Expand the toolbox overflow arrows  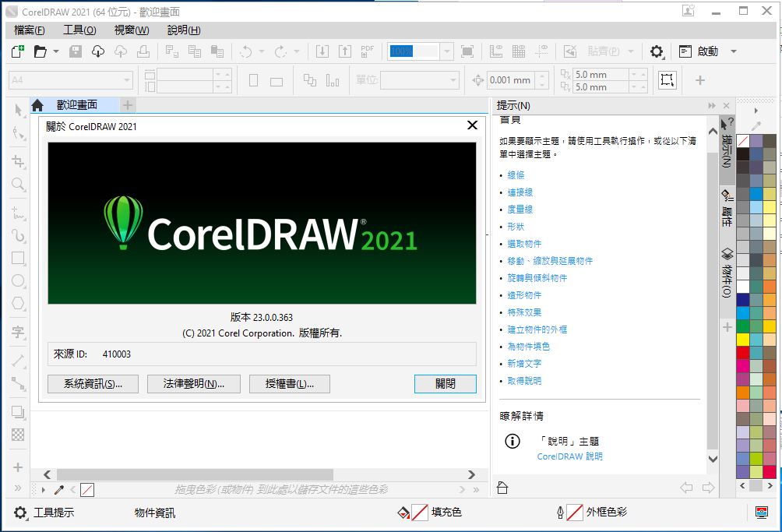click(x=18, y=488)
